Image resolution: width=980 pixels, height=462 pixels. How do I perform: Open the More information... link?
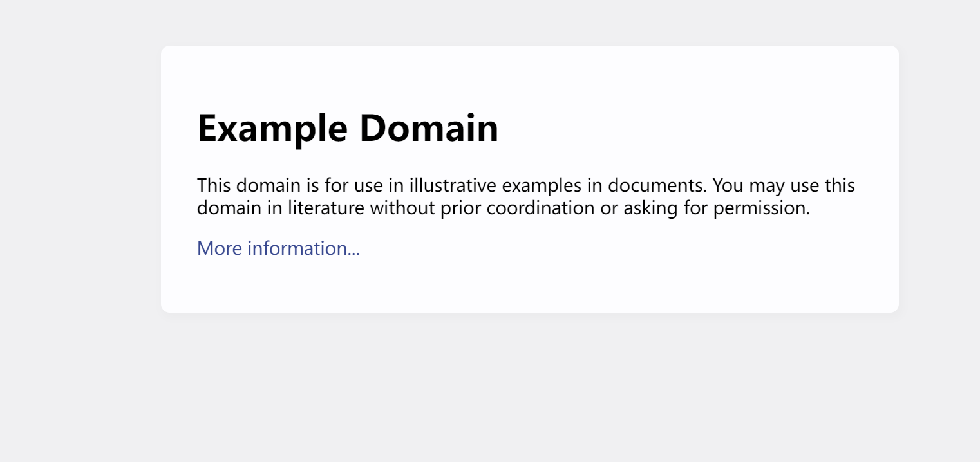278,248
